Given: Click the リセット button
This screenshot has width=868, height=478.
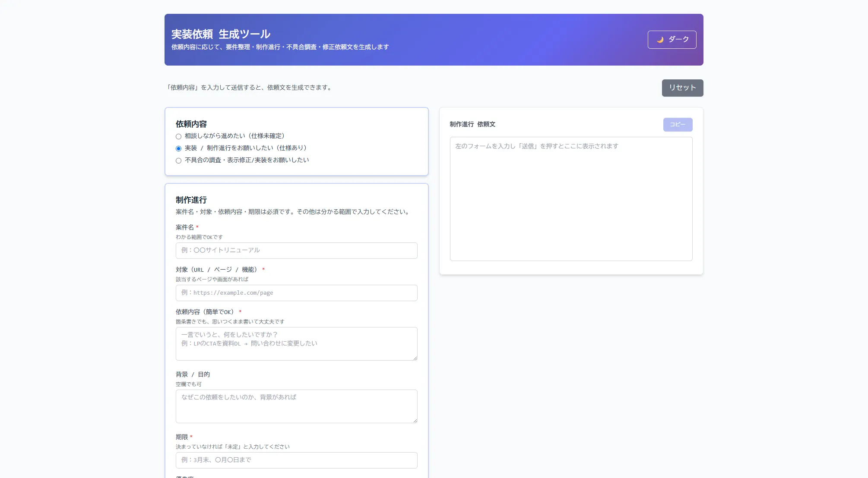Looking at the screenshot, I should pyautogui.click(x=682, y=88).
